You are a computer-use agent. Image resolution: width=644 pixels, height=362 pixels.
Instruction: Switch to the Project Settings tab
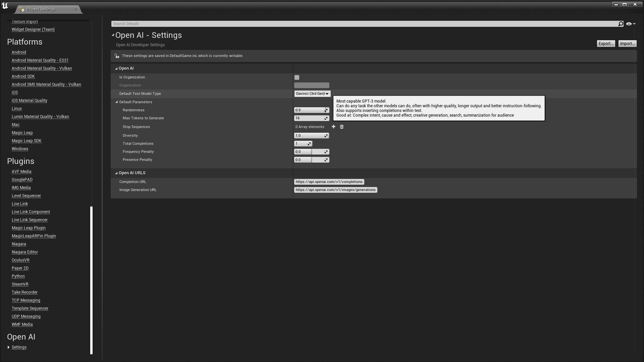[x=40, y=9]
